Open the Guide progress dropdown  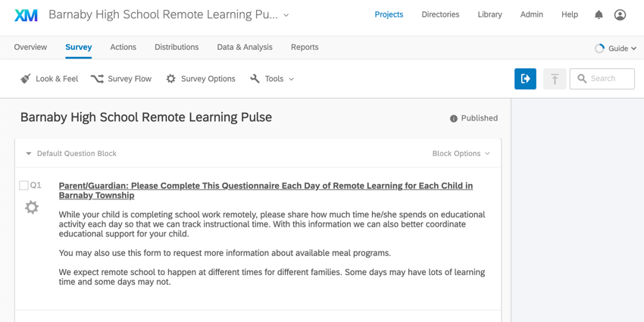615,48
